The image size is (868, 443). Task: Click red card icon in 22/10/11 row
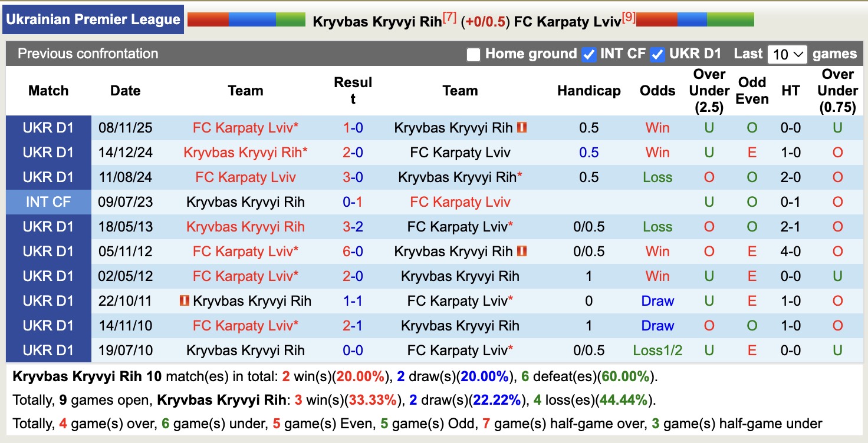185,300
